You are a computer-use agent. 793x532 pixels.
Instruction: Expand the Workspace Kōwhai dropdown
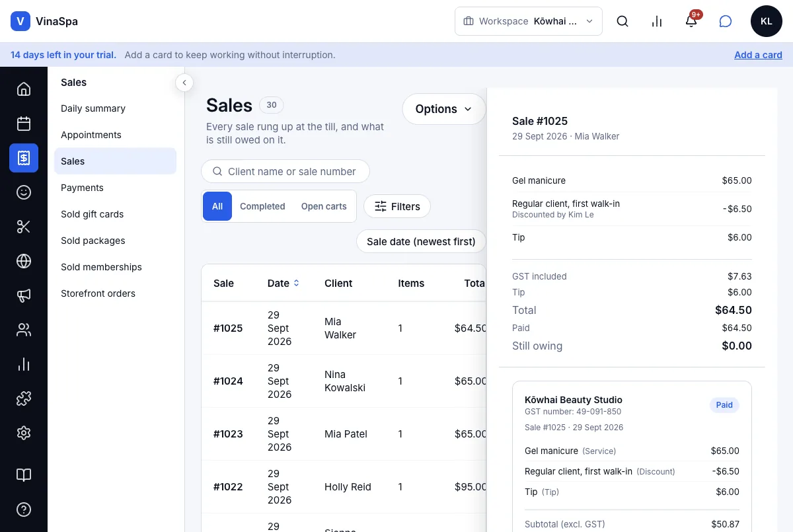click(x=529, y=21)
